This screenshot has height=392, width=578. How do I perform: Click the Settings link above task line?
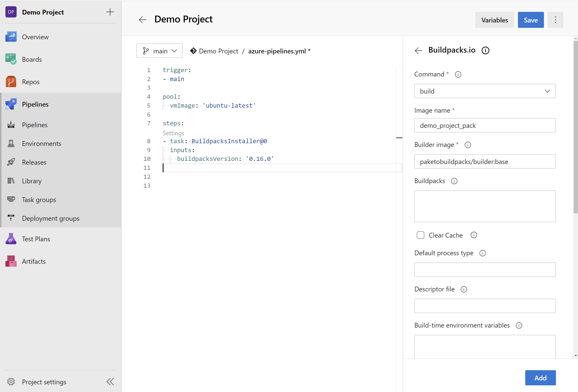coord(173,133)
